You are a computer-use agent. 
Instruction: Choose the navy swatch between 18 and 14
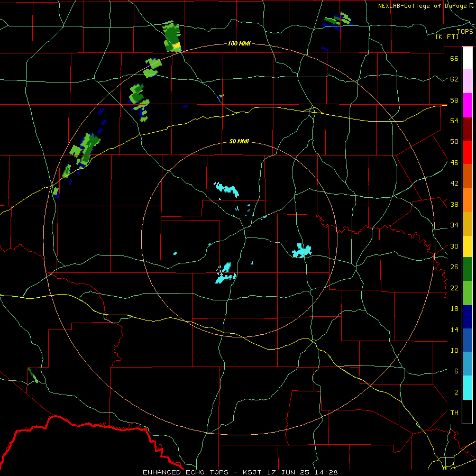(x=467, y=317)
